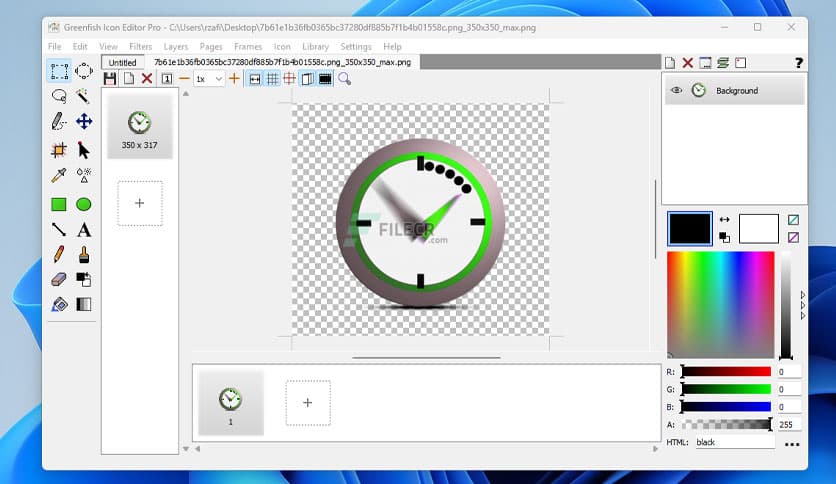Pick the Line tool
This screenshot has height=484, width=836.
(59, 230)
